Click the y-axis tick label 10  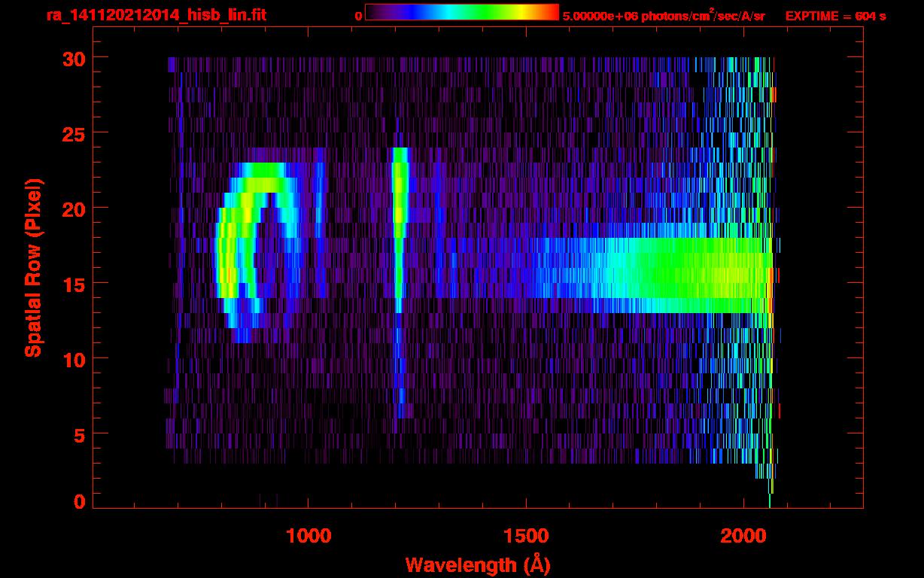(x=73, y=359)
